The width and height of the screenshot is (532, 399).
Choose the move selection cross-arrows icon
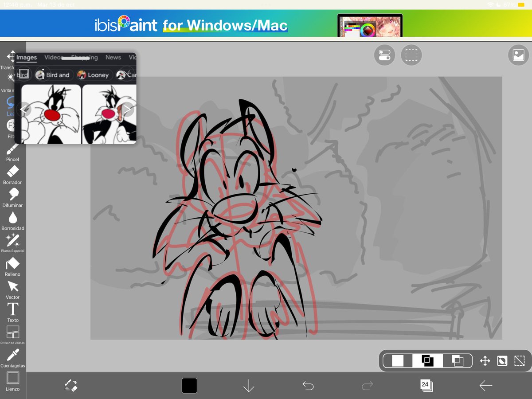pyautogui.click(x=485, y=361)
